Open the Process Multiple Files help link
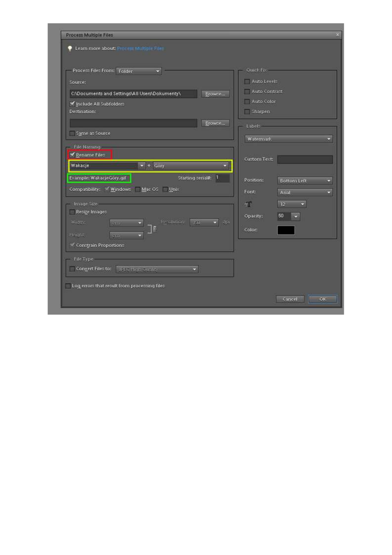Image resolution: width=392 pixels, height=555 pixels. click(x=140, y=48)
